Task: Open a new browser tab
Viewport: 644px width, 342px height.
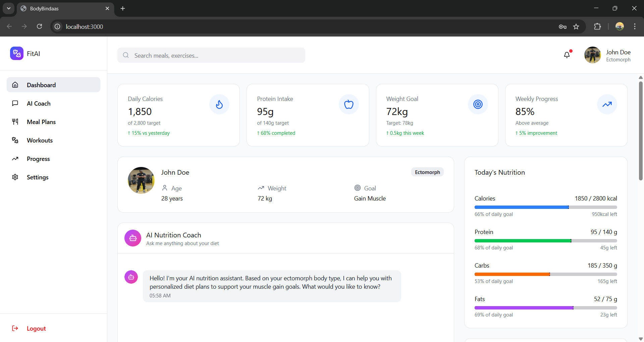Action: point(123,8)
